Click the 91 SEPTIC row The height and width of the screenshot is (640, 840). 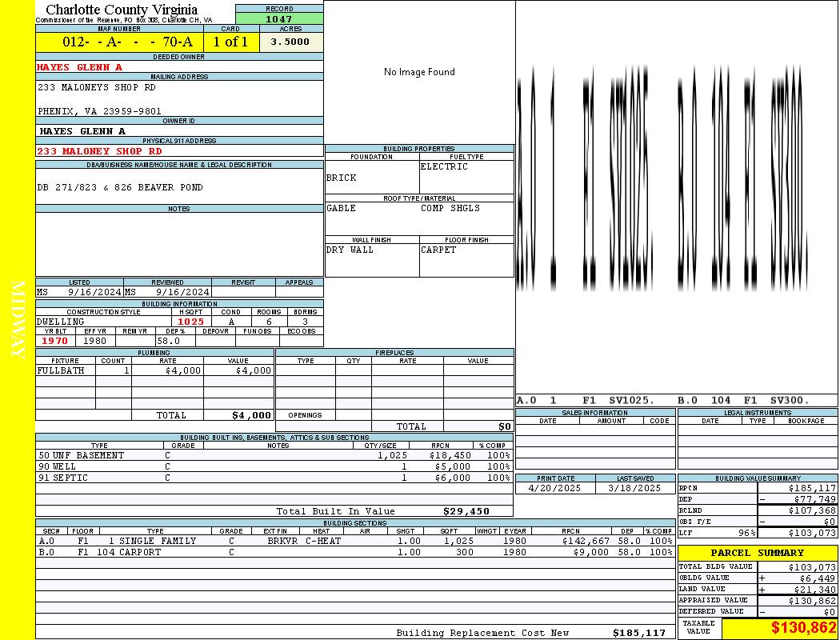tap(274, 478)
